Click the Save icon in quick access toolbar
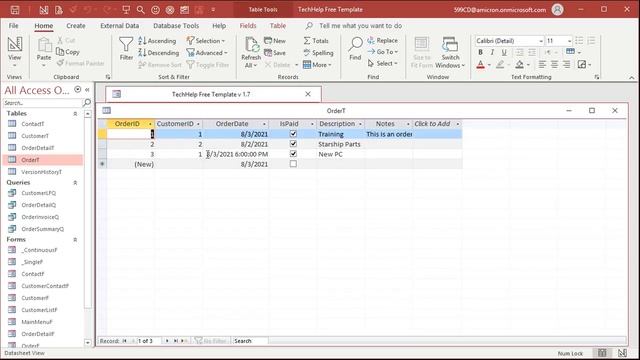 pos(15,9)
